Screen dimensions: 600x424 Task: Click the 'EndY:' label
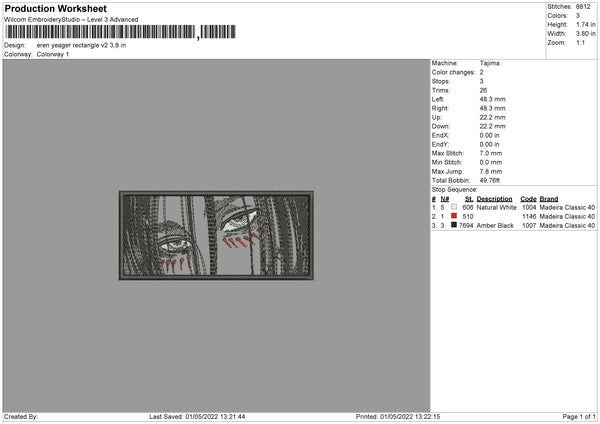(440, 144)
